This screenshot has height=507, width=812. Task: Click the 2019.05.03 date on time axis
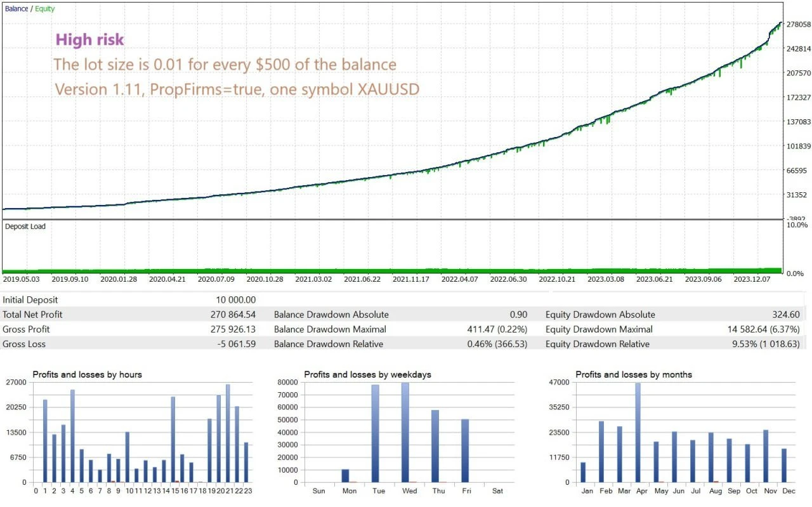22,279
